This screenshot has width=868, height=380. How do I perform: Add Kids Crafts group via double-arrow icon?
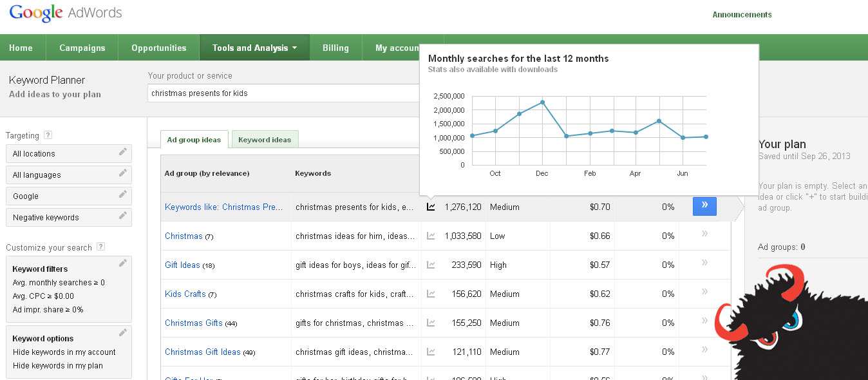click(x=704, y=292)
